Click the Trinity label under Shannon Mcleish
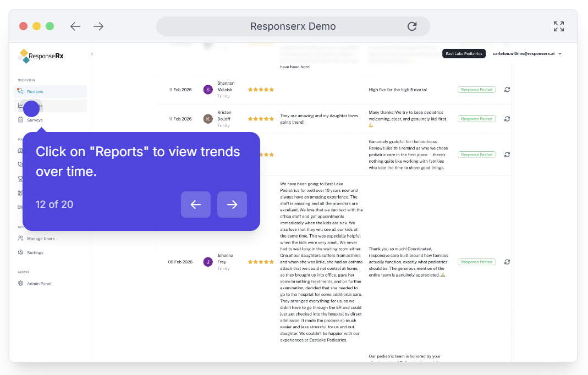Viewport: 588px width, 375px height. 223,96
